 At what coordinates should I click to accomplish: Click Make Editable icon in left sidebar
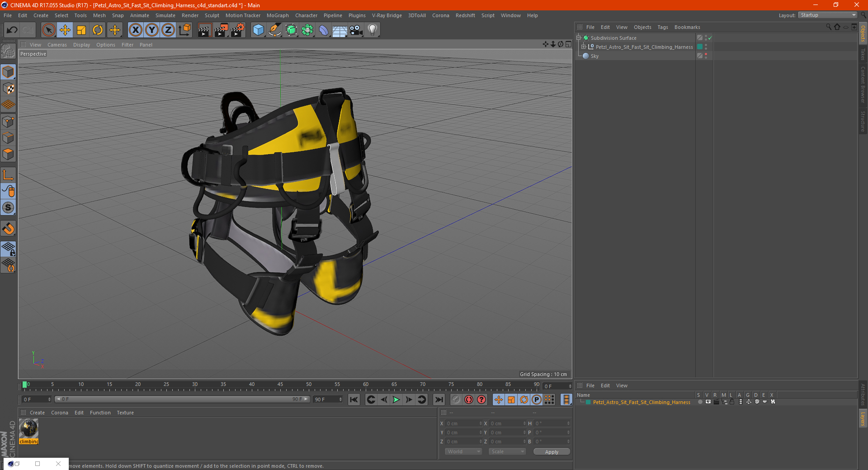click(x=8, y=52)
